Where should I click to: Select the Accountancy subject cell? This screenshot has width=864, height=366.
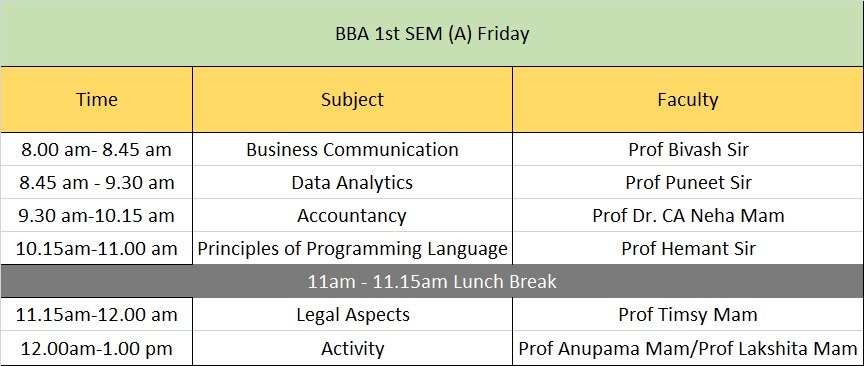[x=353, y=216]
